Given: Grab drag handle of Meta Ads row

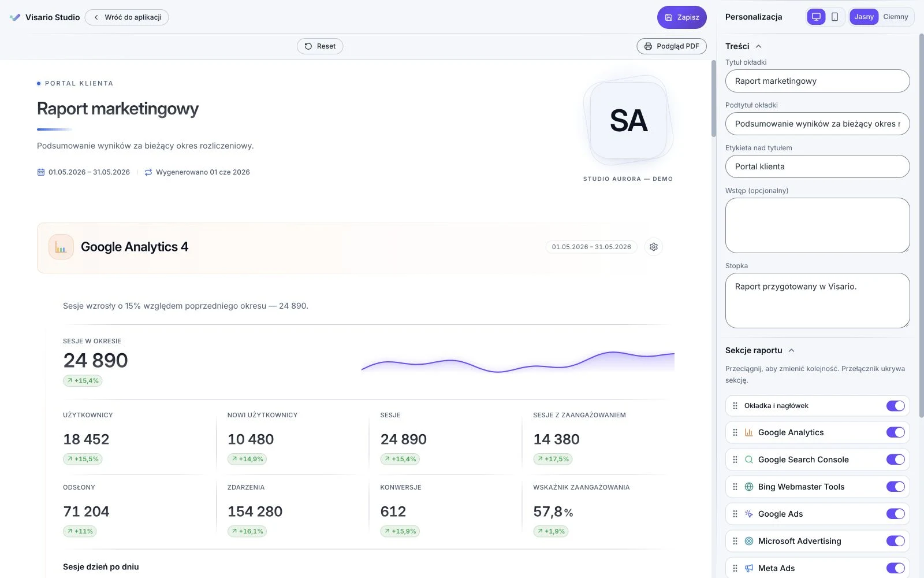Looking at the screenshot, I should pyautogui.click(x=735, y=568).
